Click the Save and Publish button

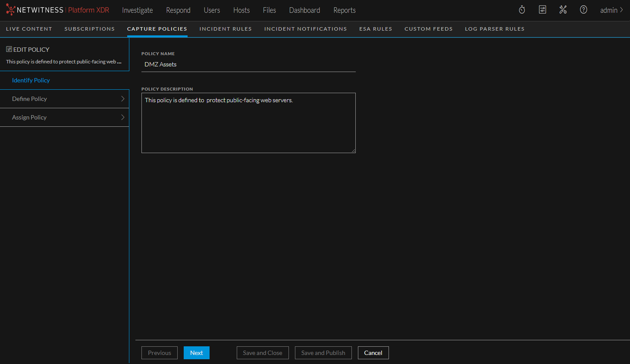pos(323,353)
